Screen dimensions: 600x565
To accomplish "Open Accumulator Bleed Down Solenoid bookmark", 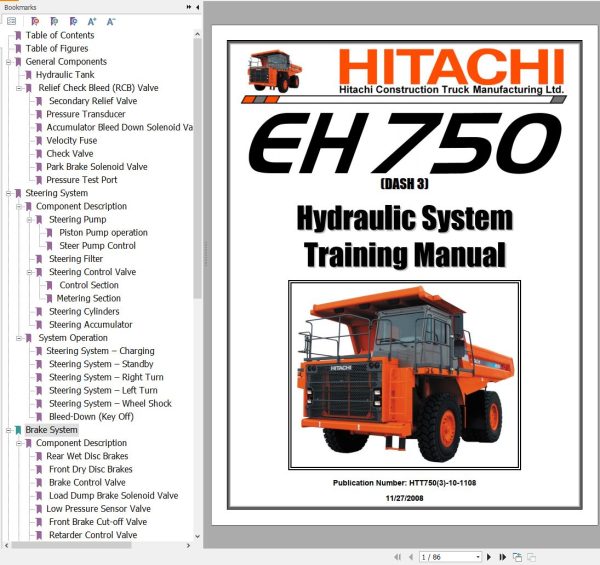I will pyautogui.click(x=119, y=127).
